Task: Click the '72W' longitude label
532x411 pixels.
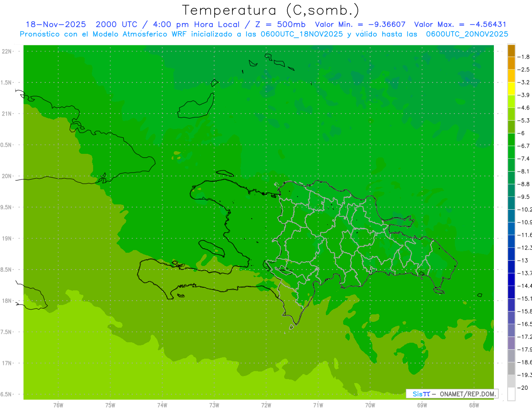Action: 266,405
